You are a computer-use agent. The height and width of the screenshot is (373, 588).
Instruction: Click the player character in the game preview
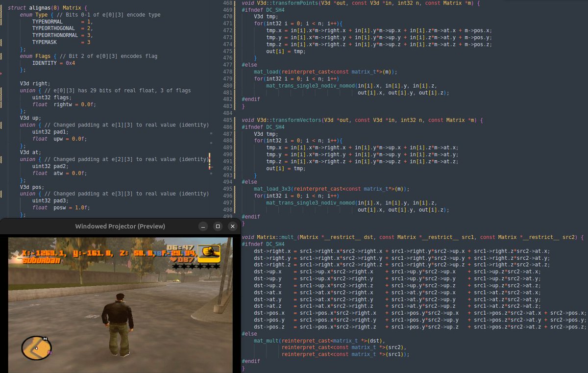117,324
